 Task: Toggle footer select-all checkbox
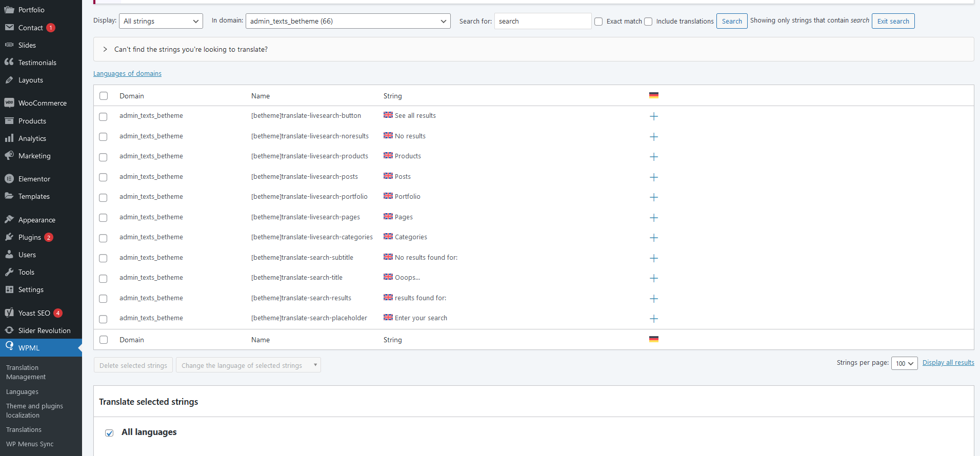pos(104,340)
